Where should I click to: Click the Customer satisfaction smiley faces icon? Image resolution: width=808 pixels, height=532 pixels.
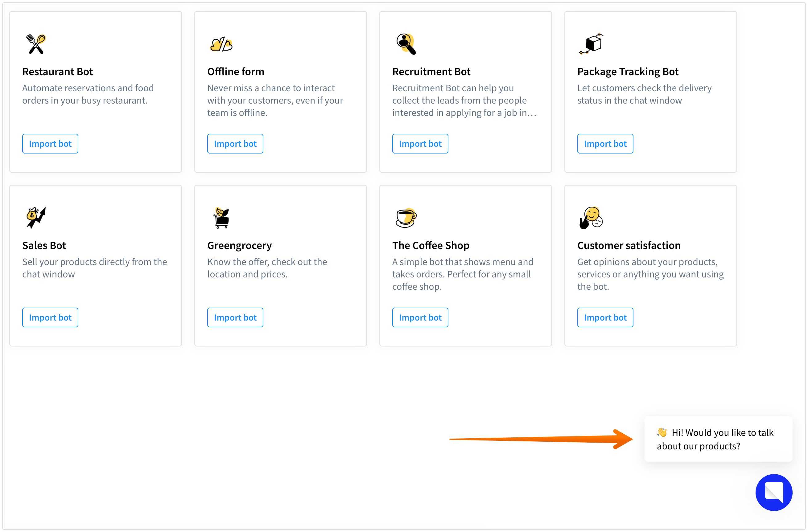(591, 218)
